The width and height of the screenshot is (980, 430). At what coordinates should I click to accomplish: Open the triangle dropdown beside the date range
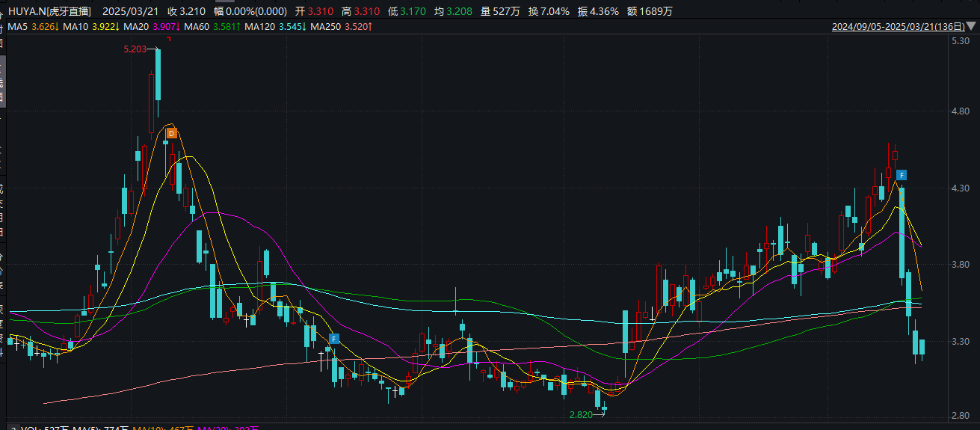971,27
